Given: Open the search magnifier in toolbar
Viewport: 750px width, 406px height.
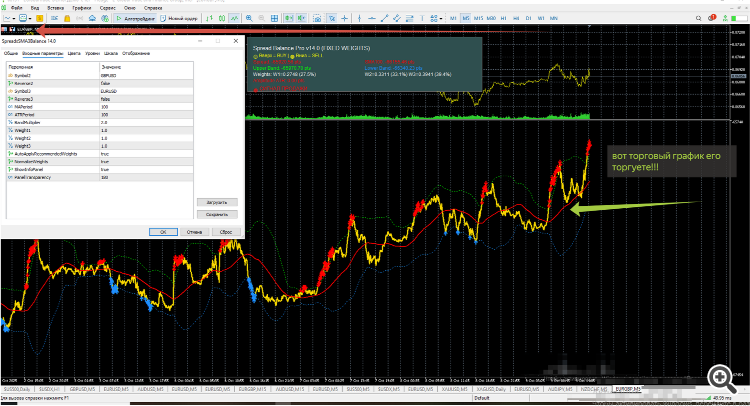Looking at the screenshot, I should coord(698,18).
